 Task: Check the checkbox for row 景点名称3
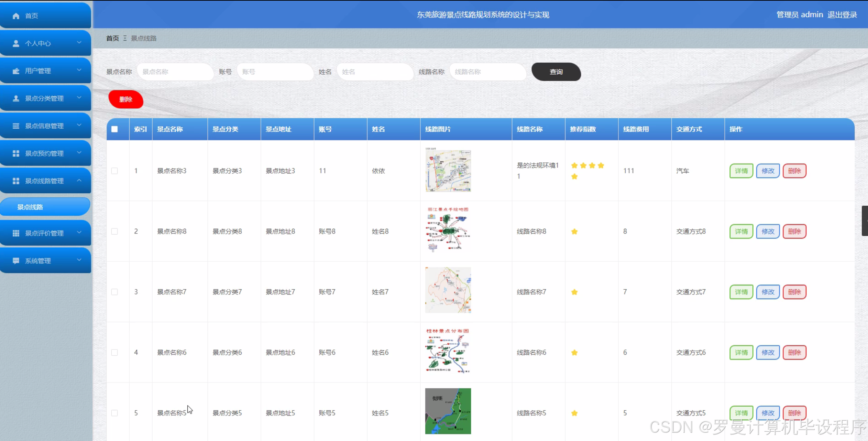114,171
